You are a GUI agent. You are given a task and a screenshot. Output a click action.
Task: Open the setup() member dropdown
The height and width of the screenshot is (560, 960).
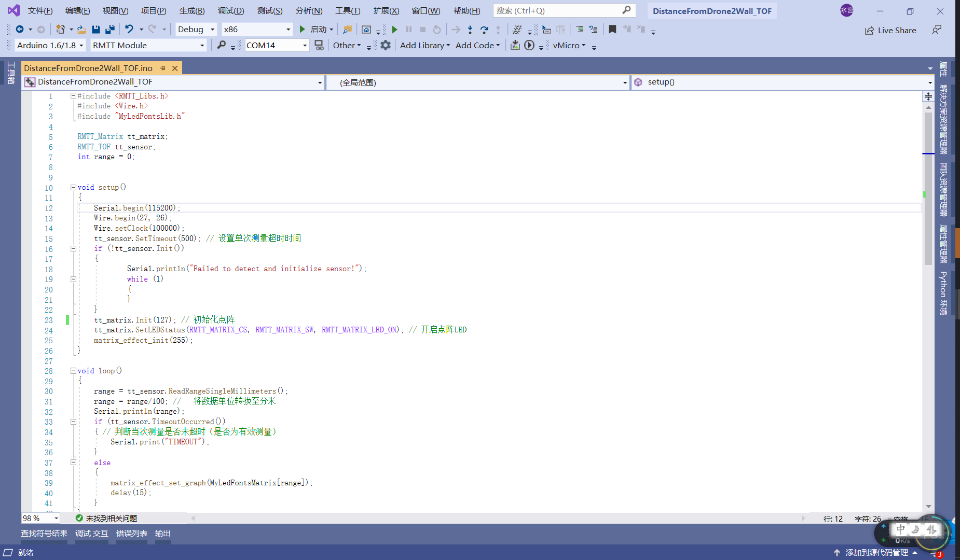pos(783,82)
